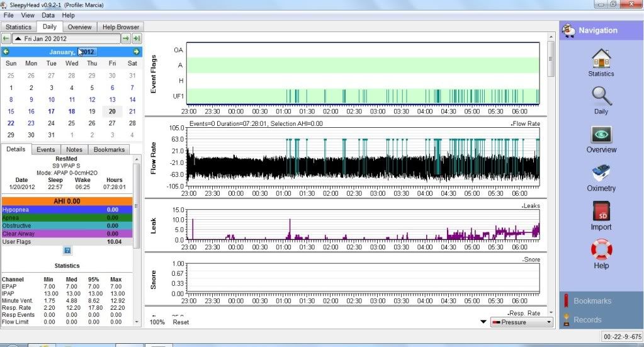The width and height of the screenshot is (644, 347).
Task: Click the details pane scrollbar up arrow
Action: click(x=137, y=159)
